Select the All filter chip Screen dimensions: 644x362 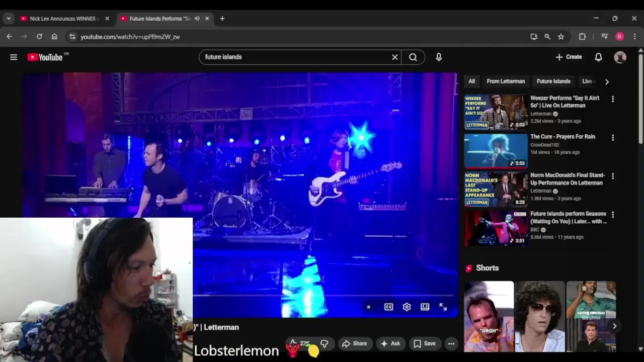[471, 81]
